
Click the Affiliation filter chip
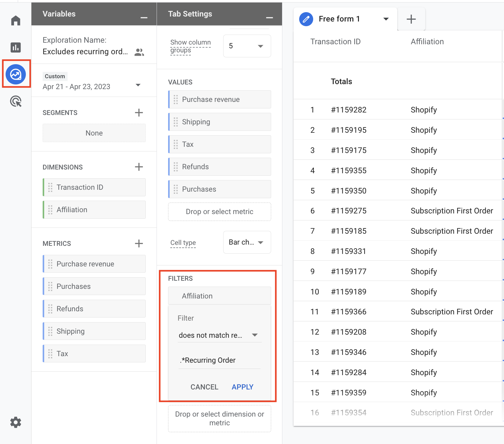pos(219,296)
